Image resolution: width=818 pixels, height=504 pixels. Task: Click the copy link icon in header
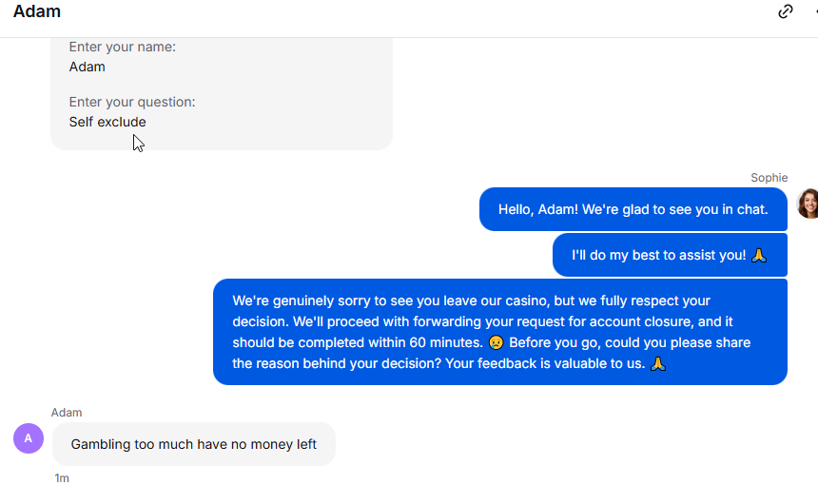785,11
